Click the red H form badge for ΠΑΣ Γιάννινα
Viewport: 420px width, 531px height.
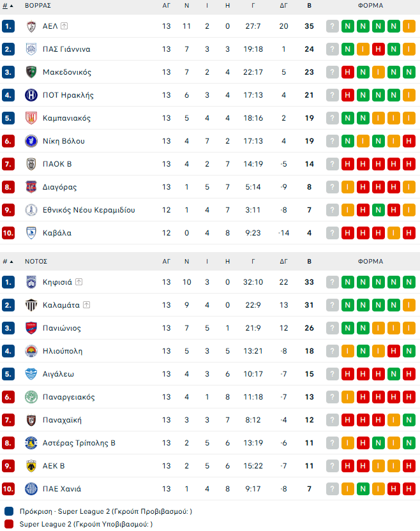[x=378, y=49]
